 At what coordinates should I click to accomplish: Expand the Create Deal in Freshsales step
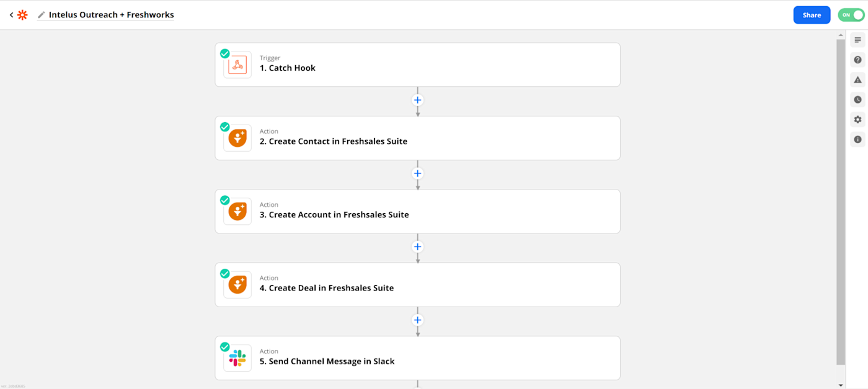click(x=417, y=285)
